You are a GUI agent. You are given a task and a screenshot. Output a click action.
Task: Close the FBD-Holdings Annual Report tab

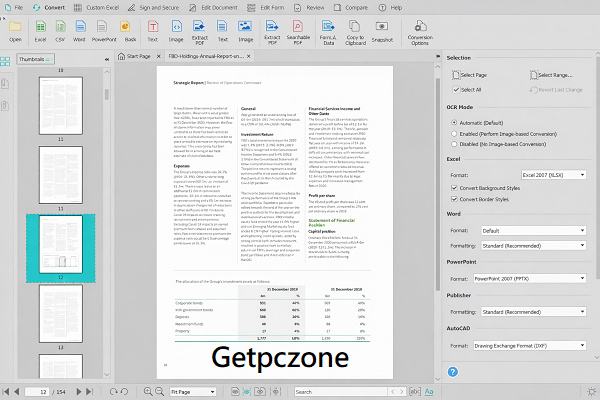(249, 56)
